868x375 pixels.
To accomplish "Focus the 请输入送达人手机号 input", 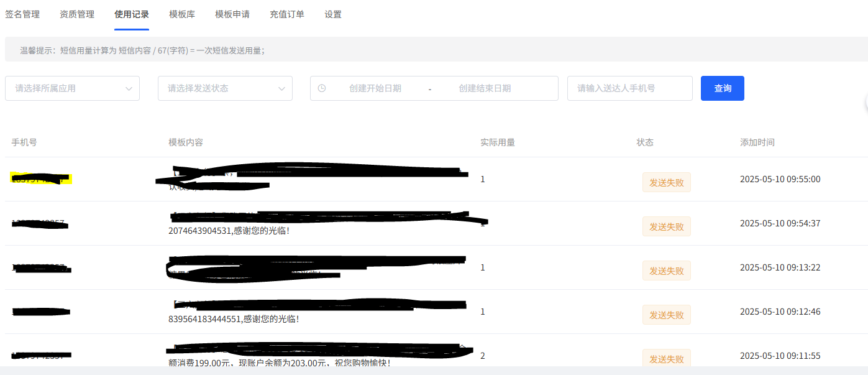I will pyautogui.click(x=630, y=88).
